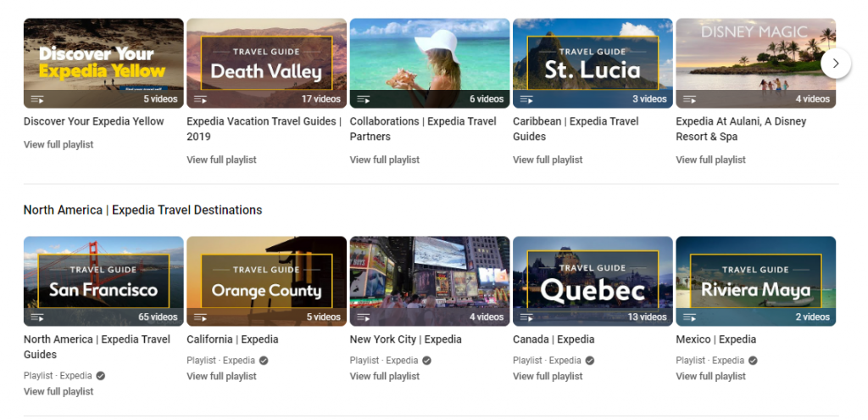This screenshot has width=868, height=420.
Task: View full playlist for Aulani Disney Resort
Action: coord(711,160)
